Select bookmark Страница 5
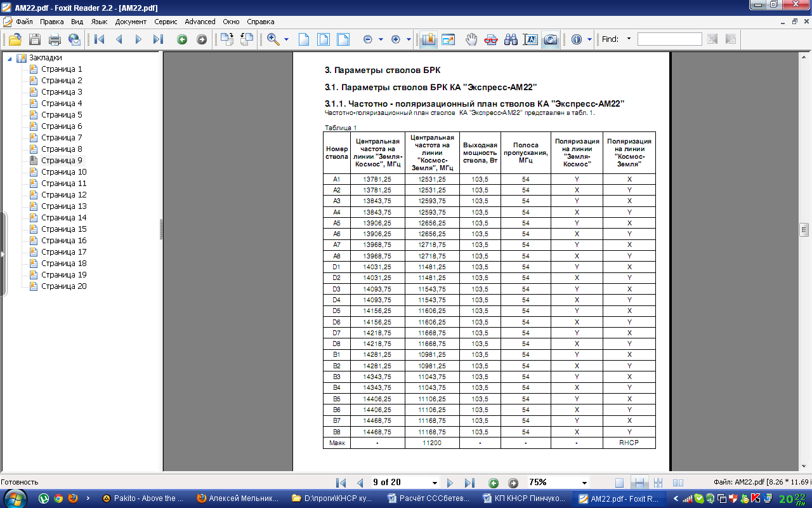The image size is (812, 508). tap(62, 115)
